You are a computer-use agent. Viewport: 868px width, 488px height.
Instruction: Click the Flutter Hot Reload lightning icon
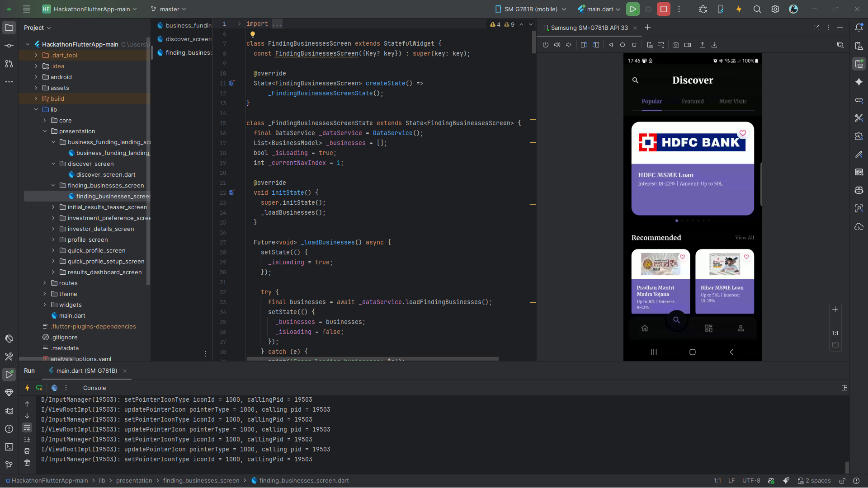click(739, 9)
